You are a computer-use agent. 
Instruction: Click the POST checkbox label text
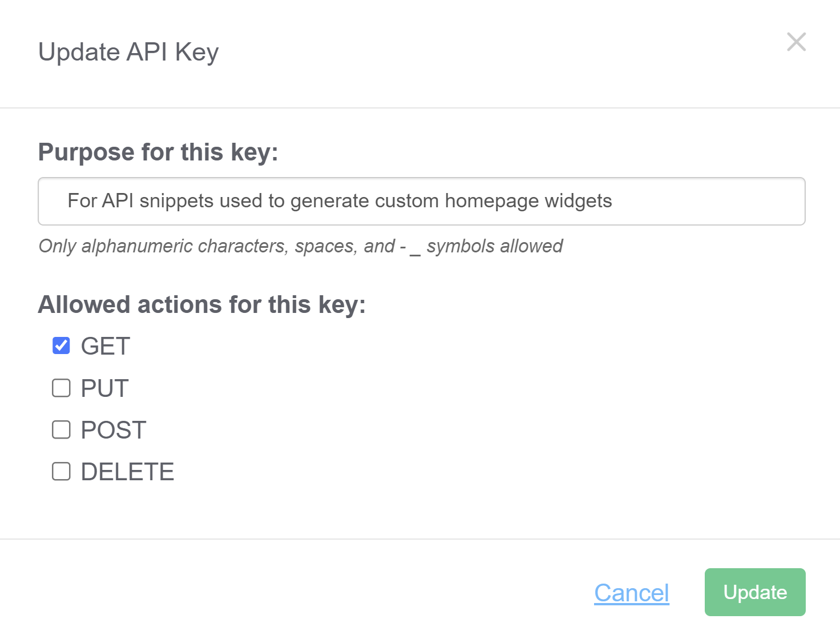click(114, 430)
